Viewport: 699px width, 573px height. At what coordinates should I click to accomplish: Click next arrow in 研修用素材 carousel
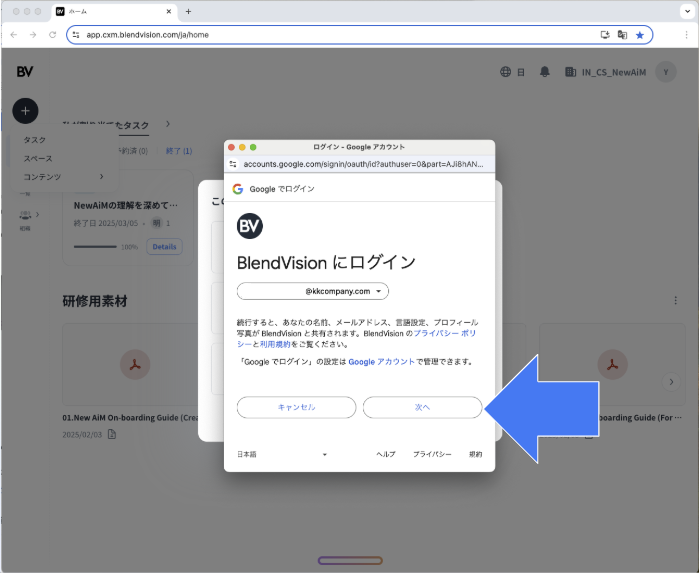click(671, 382)
